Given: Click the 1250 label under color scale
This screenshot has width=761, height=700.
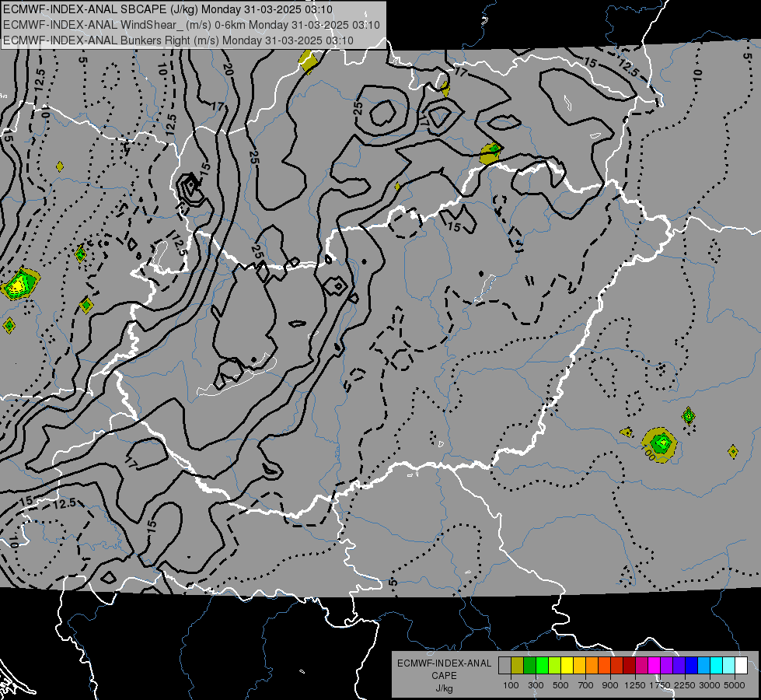Looking at the screenshot, I should 635,685.
